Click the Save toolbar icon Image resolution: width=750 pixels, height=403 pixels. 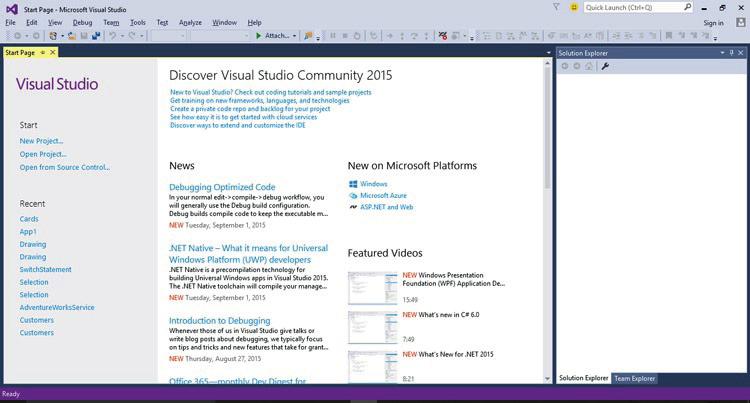[x=84, y=36]
